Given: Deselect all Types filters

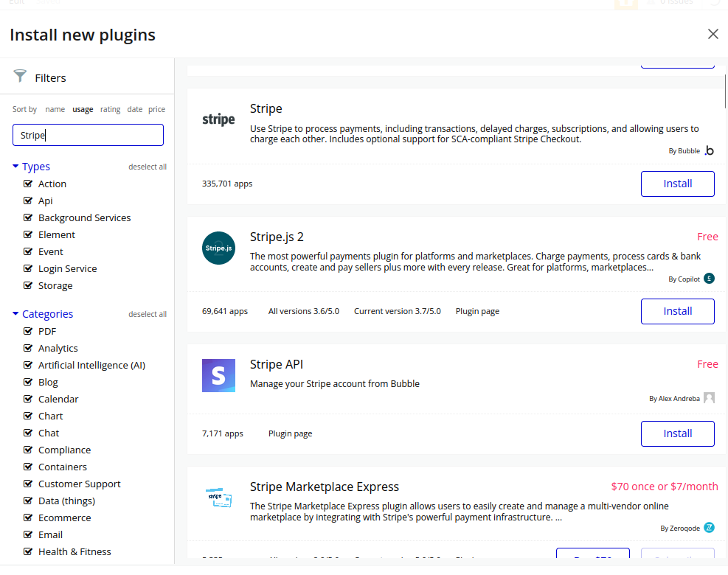Looking at the screenshot, I should 148,167.
